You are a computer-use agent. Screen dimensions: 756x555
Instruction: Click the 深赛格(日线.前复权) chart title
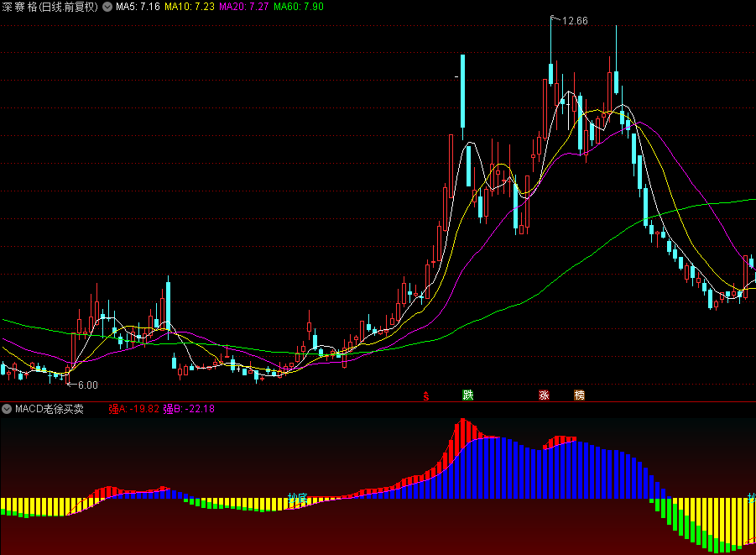[50, 7]
